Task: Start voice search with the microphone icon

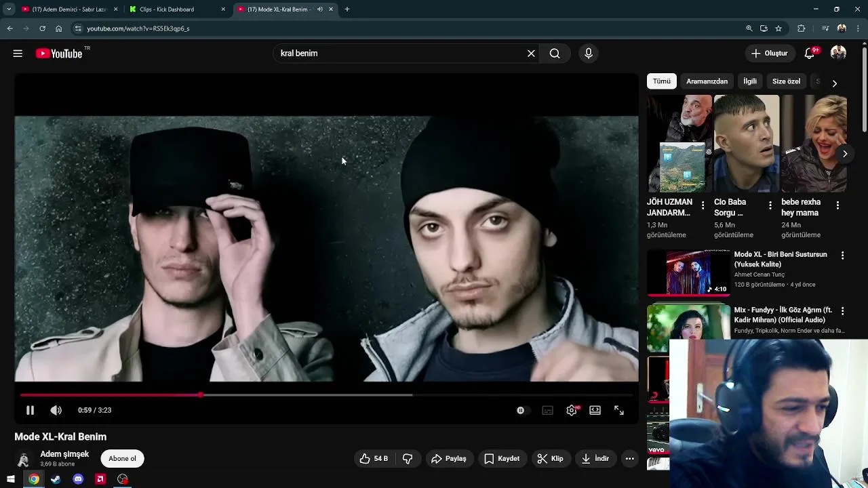Action: [x=589, y=54]
